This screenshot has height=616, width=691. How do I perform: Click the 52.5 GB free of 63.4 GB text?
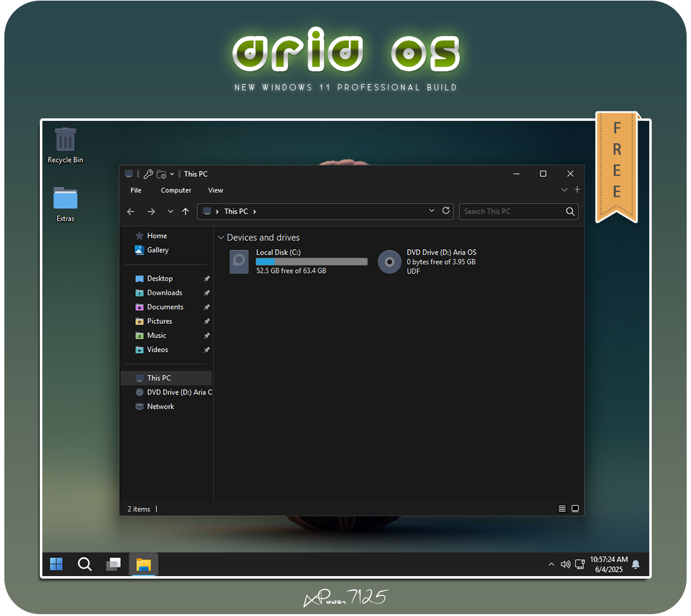coord(291,271)
